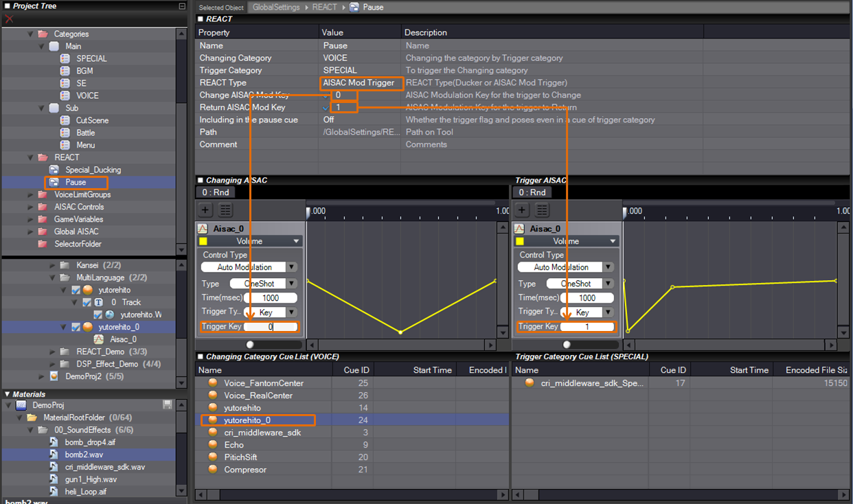Click the Aisac_0 graph icon in Changing AISAC

point(203,229)
